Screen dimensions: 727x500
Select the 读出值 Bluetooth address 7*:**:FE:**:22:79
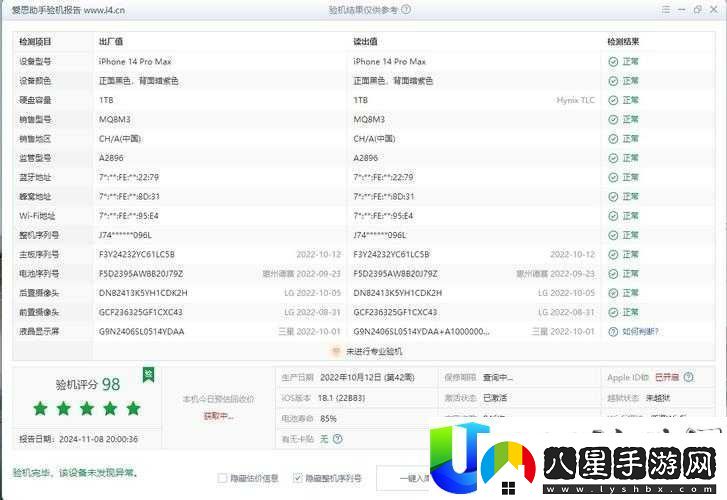point(383,178)
